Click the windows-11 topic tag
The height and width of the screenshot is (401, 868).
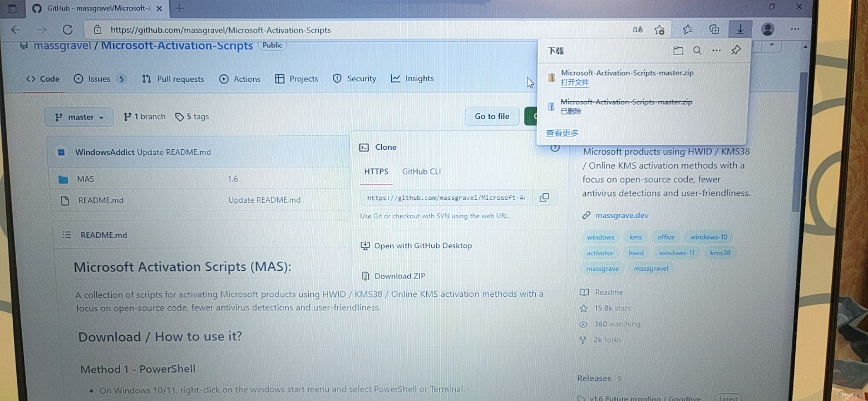(x=677, y=253)
